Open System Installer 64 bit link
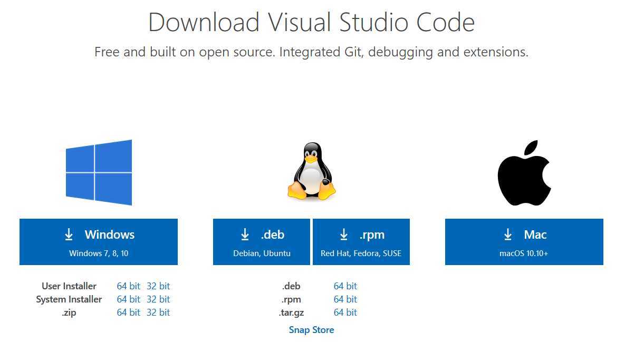Image resolution: width=644 pixels, height=342 pixels. [129, 299]
